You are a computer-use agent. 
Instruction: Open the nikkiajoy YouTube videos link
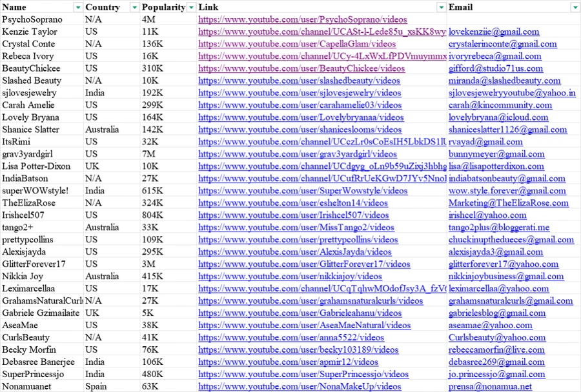coord(290,276)
